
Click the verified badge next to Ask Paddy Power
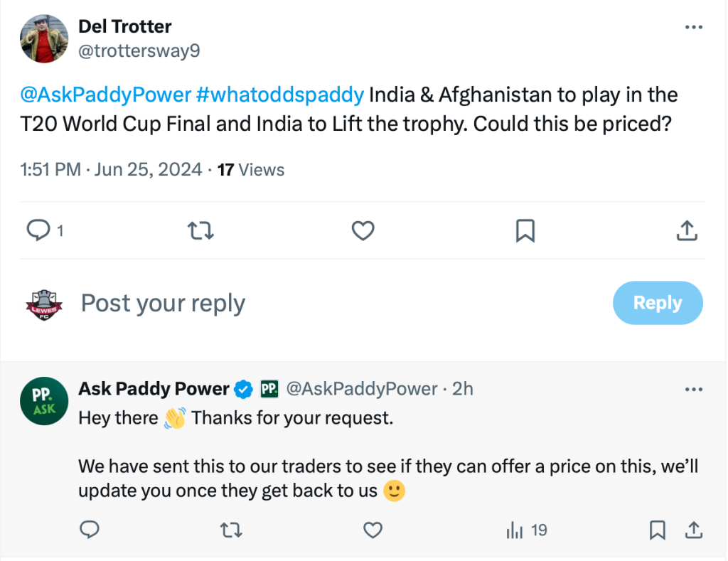pos(243,389)
